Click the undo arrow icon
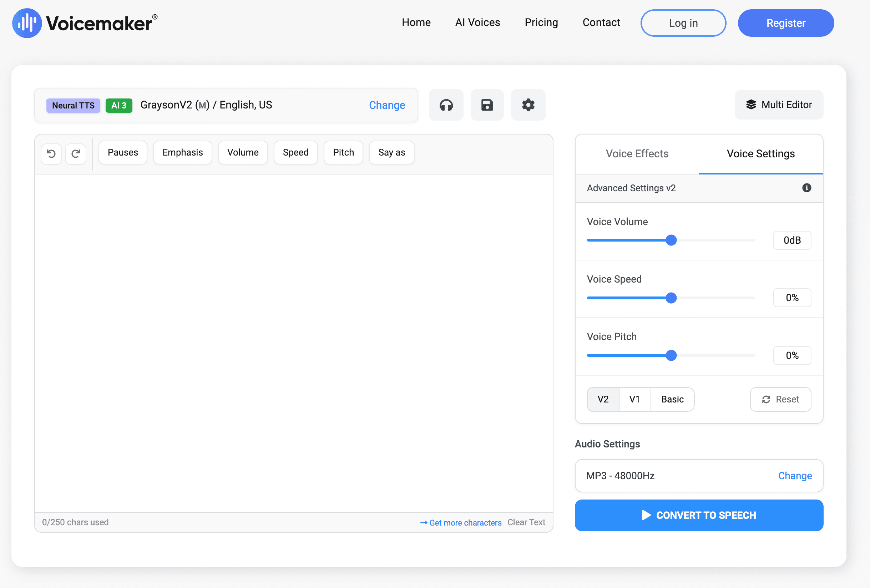Screen dimensions: 870x588 [x=51, y=153]
